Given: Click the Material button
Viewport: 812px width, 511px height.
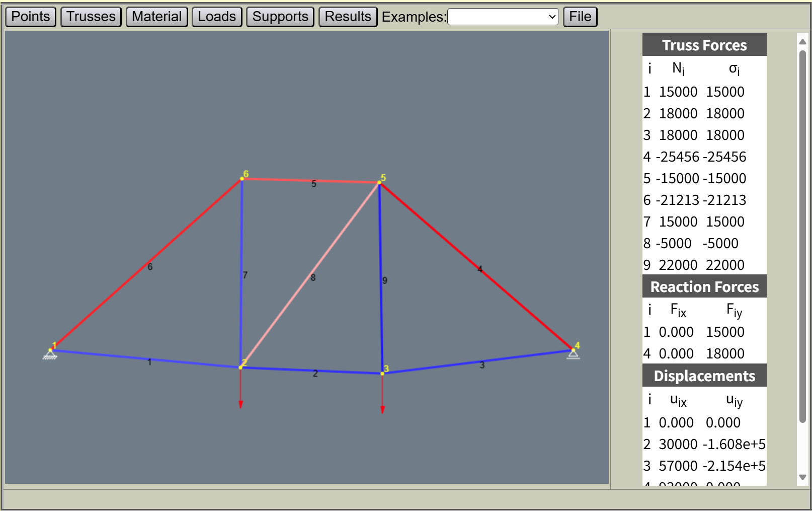Looking at the screenshot, I should [x=156, y=17].
